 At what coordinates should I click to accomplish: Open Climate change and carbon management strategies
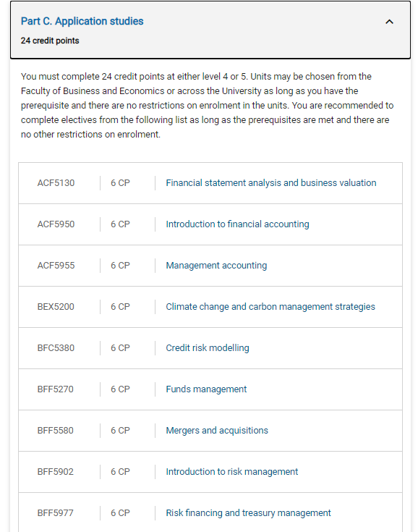(x=270, y=307)
